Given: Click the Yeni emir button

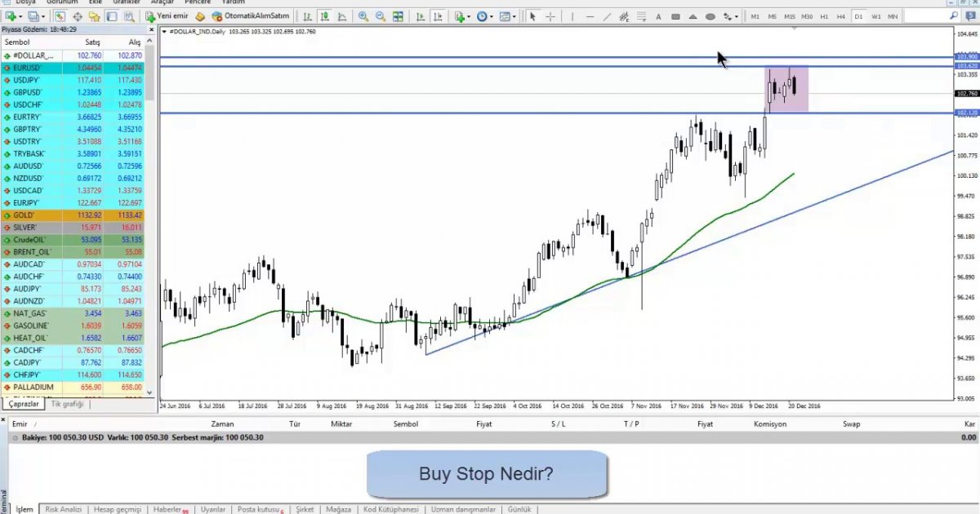Looking at the screenshot, I should pyautogui.click(x=167, y=16).
